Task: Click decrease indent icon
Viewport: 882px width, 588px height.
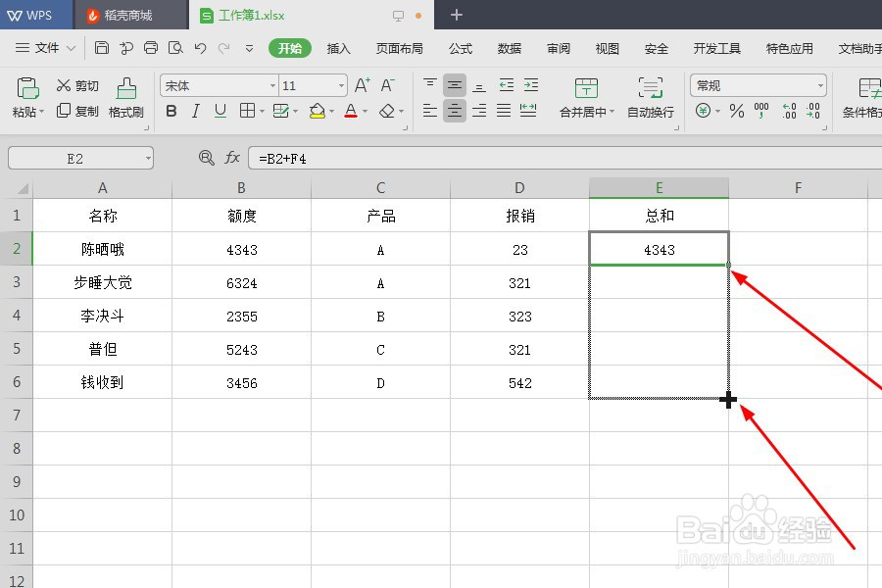Action: click(507, 85)
